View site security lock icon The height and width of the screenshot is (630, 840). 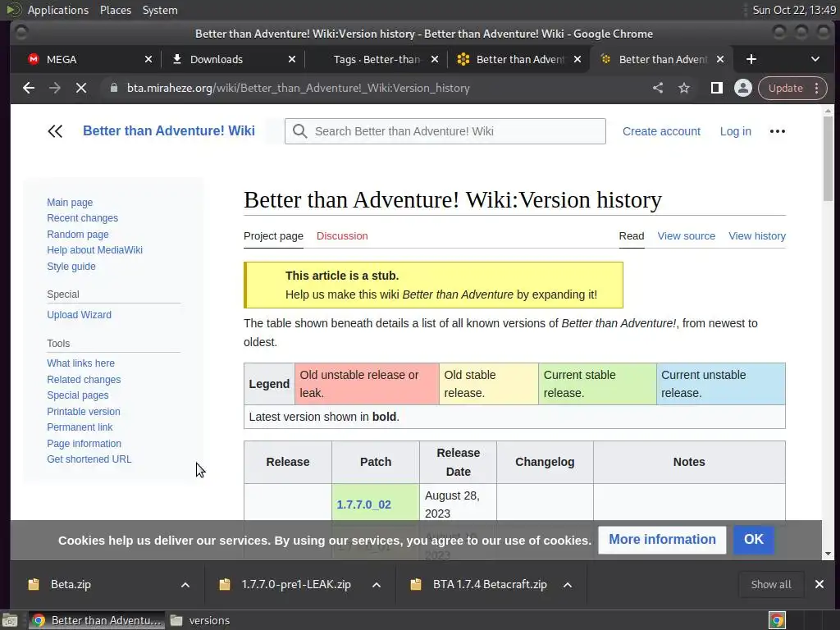113,88
